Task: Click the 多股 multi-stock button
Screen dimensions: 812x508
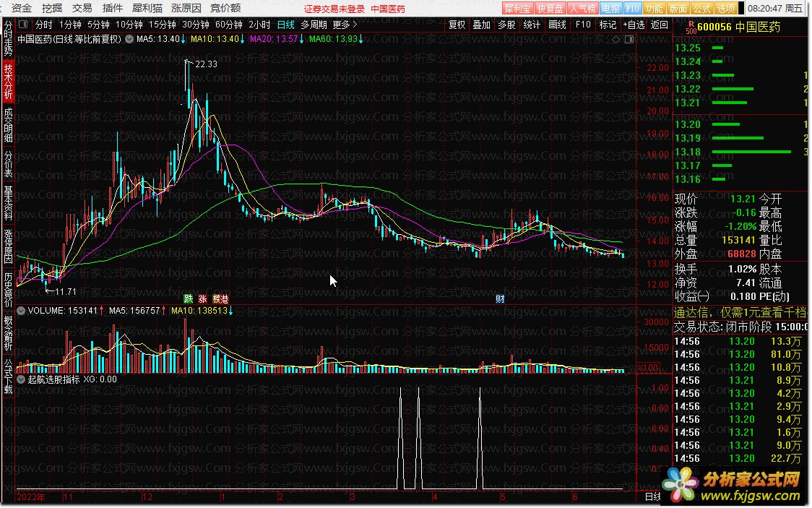Action: click(x=506, y=25)
